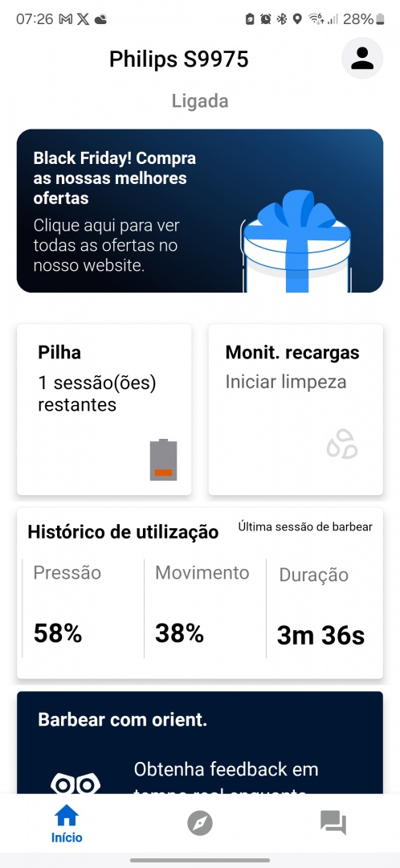Tap the Pressão 58% statistic

pos(83,608)
